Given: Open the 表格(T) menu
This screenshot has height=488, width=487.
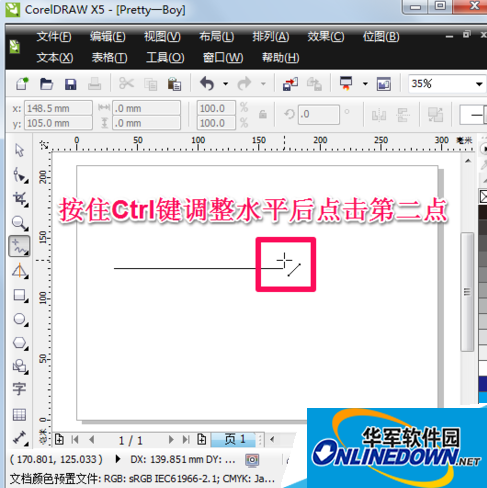Looking at the screenshot, I should [109, 58].
